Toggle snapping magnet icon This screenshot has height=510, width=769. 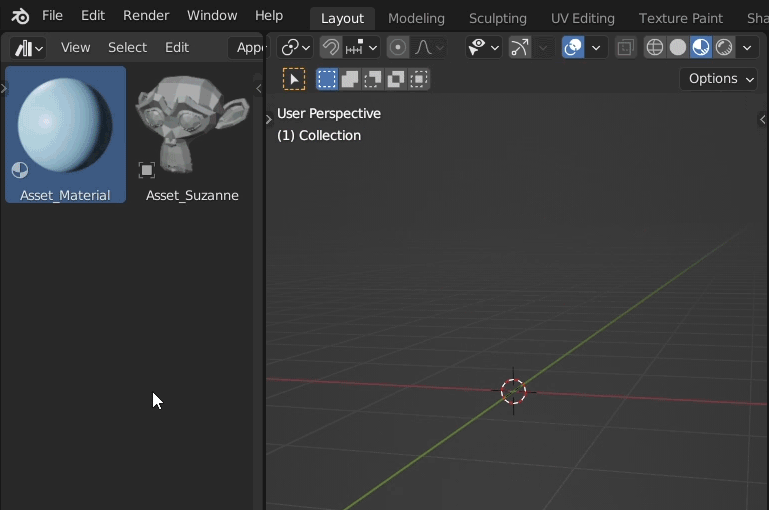point(331,48)
